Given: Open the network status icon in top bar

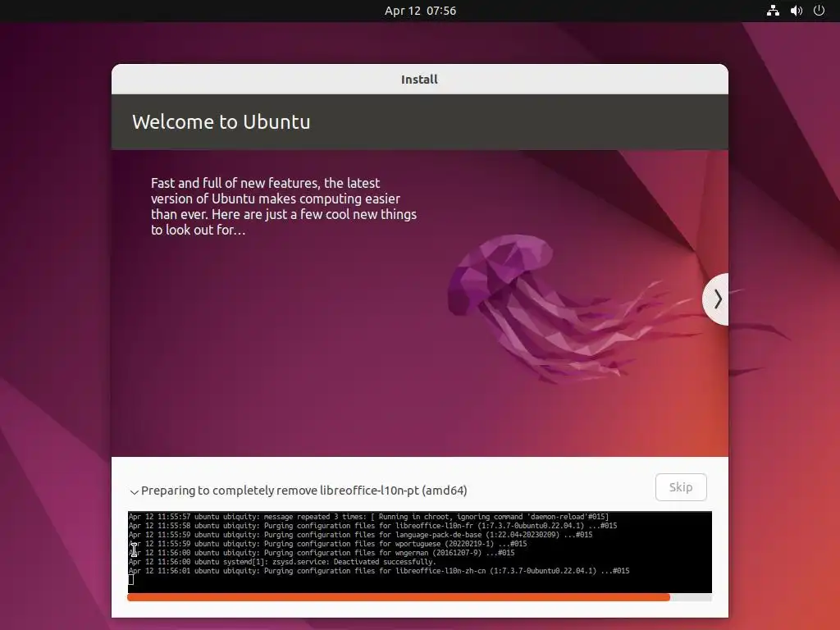Looking at the screenshot, I should pyautogui.click(x=773, y=11).
